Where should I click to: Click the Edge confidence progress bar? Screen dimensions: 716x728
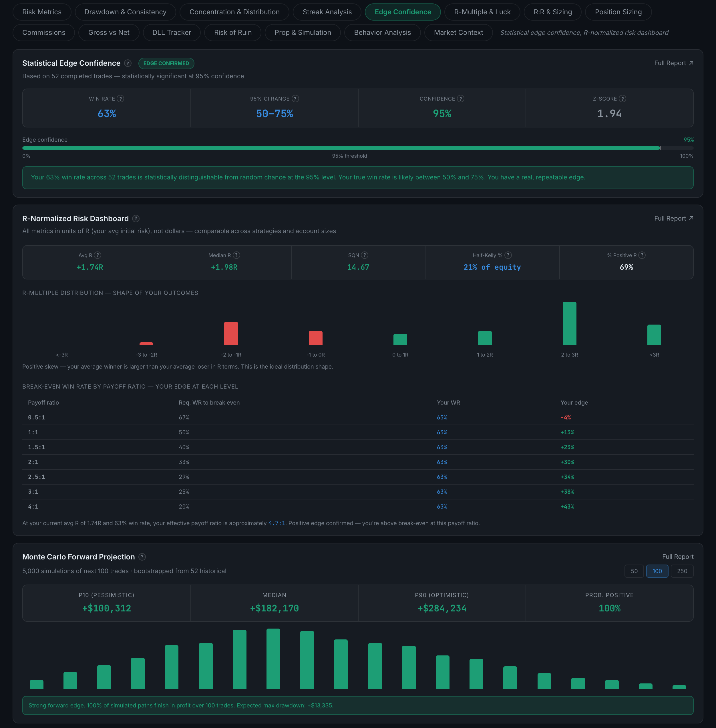tap(358, 148)
